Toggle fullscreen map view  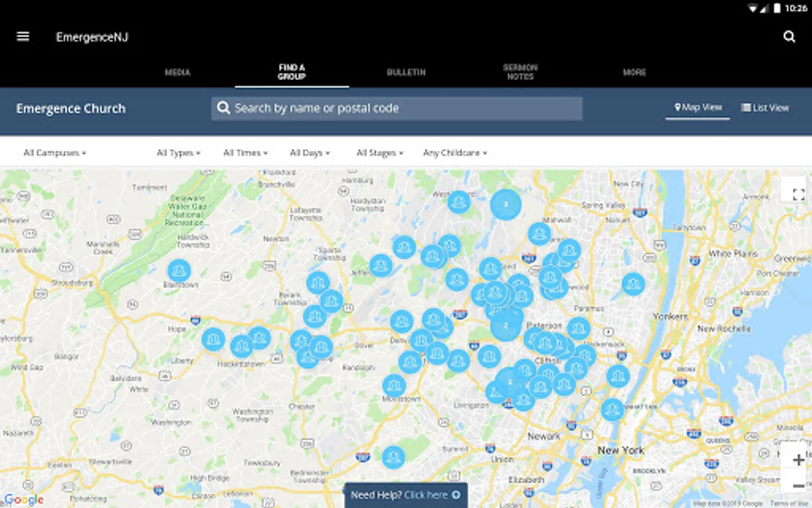pyautogui.click(x=798, y=195)
